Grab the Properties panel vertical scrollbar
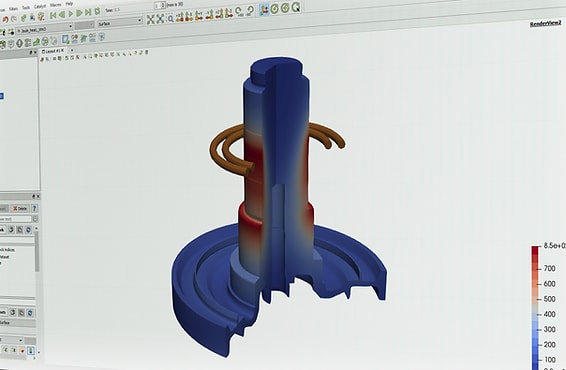Screen dimensions: 566x370 click(37, 252)
